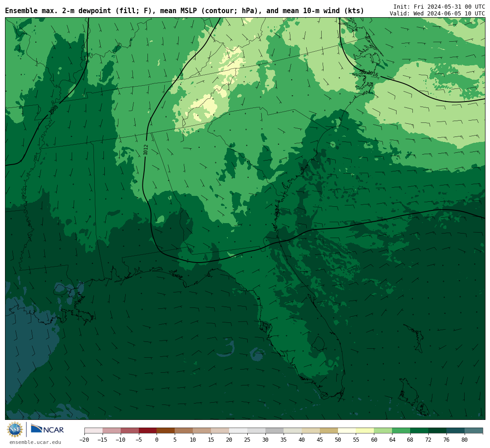Click the colorbar label 68

point(410,439)
